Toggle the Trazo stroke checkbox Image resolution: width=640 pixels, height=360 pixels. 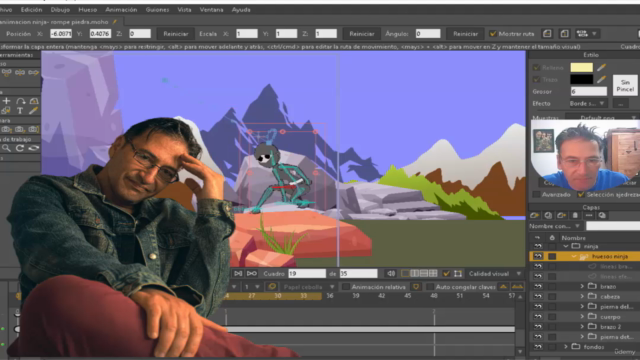536,79
